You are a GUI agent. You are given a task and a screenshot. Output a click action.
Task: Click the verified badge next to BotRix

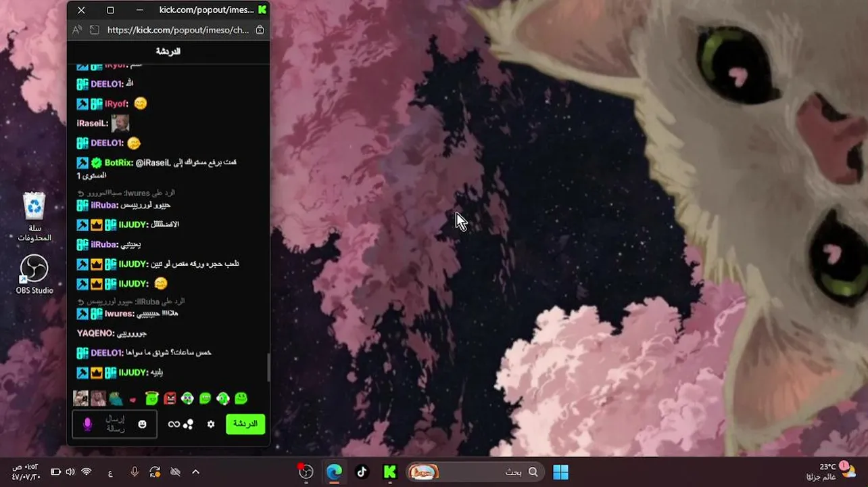click(97, 163)
